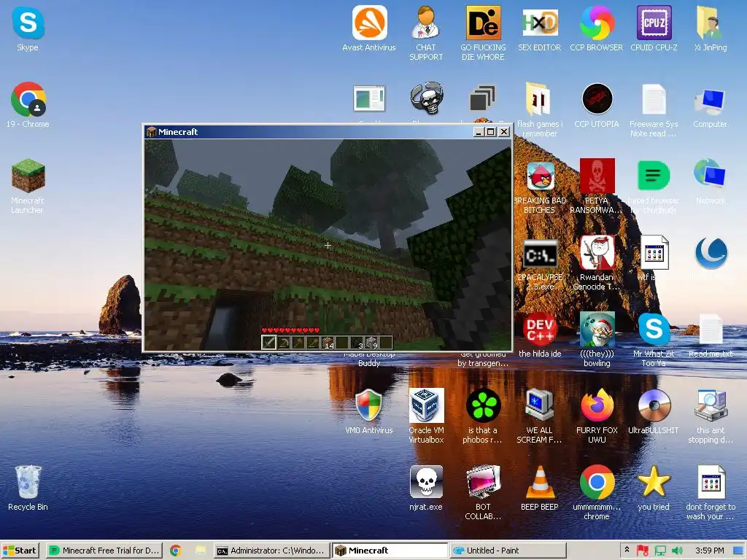
Task: Expand hidden system tray icons
Action: (627, 550)
